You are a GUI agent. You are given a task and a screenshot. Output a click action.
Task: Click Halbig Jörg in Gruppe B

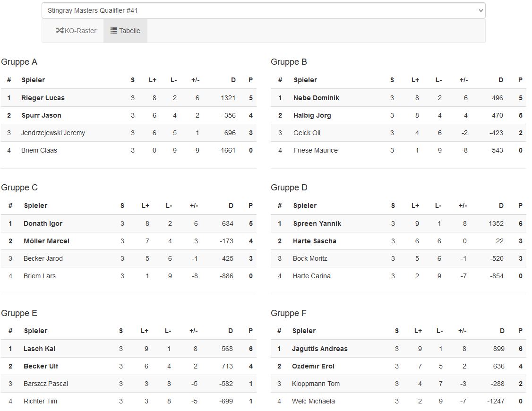coord(312,115)
